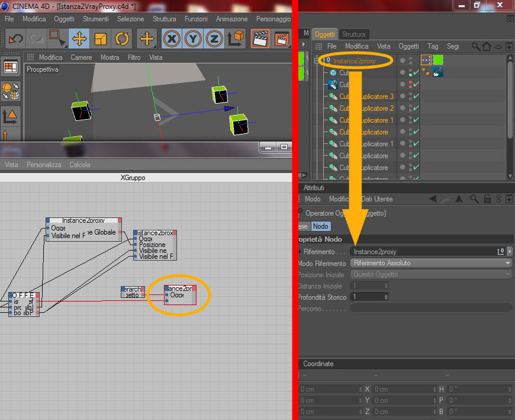Screen dimensions: 515x420
Task: Click the Render View clapperboard icon
Action: click(260, 39)
